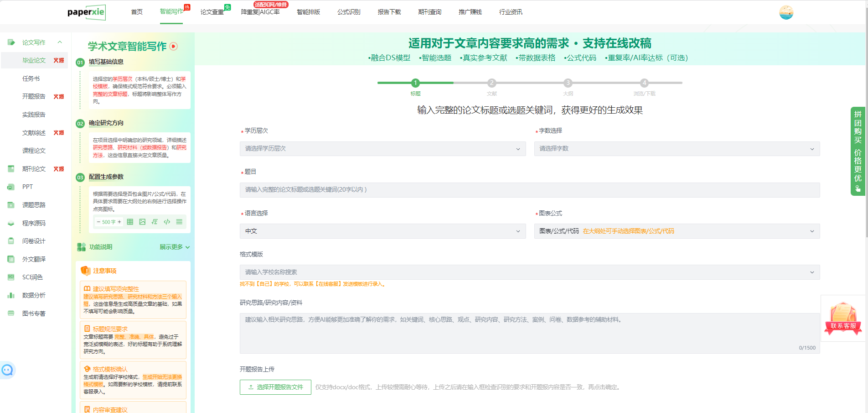This screenshot has width=868, height=413.
Task: Click the code brackets icon
Action: tap(167, 222)
